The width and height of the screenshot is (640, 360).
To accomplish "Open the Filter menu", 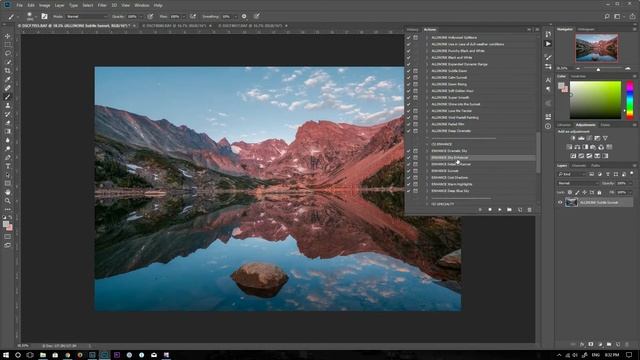I will click(102, 5).
